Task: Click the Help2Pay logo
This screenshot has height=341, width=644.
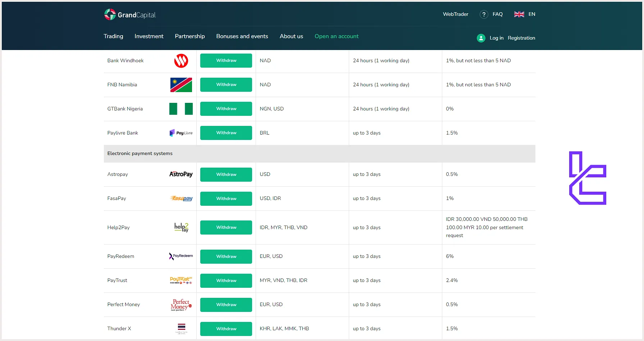Action: coord(181,227)
